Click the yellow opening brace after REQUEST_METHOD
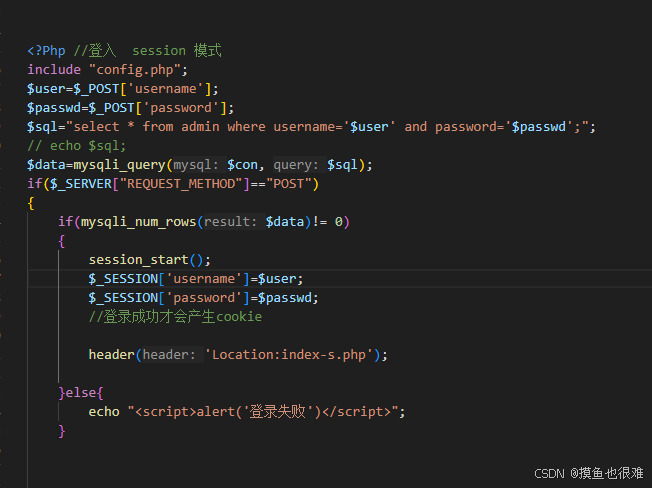 click(x=31, y=203)
